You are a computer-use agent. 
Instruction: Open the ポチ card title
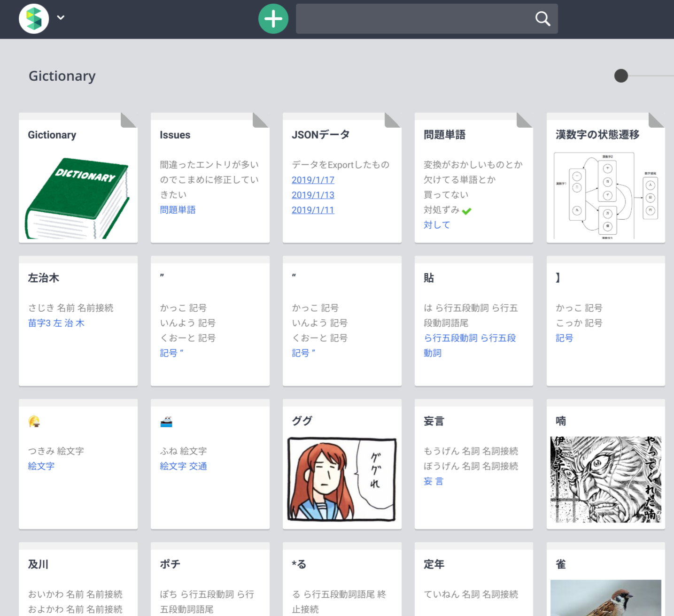pos(170,564)
